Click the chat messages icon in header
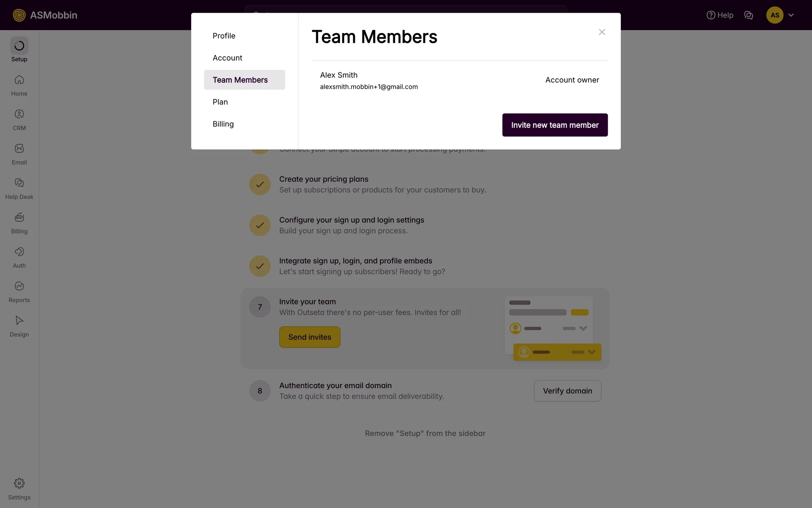 [749, 15]
